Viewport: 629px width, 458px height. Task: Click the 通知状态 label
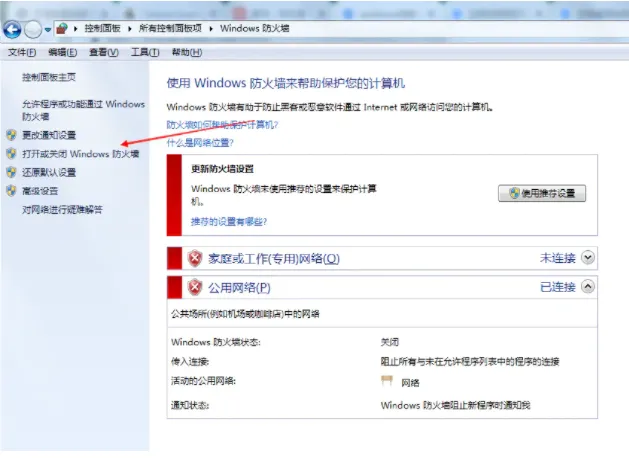(190, 405)
